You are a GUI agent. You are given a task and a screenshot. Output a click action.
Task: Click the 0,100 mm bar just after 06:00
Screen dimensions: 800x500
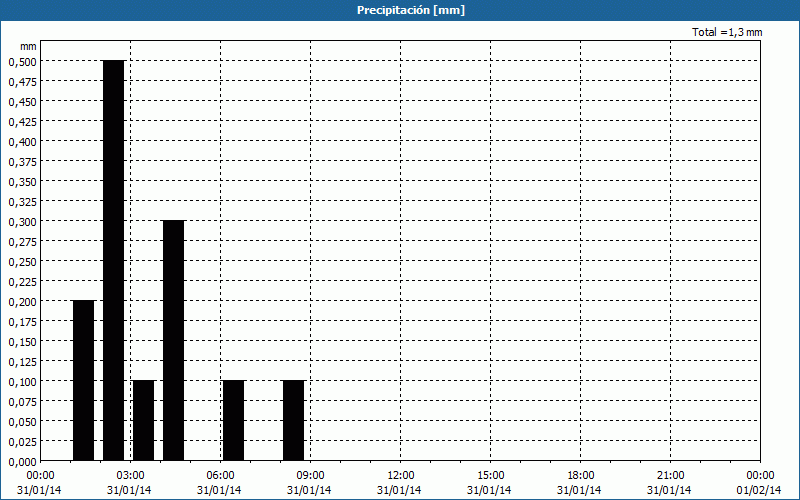tap(234, 420)
